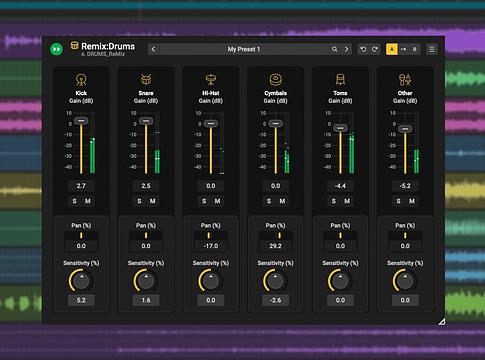Click the Cymbals icon
This screenshot has width=485, height=360.
click(x=275, y=80)
